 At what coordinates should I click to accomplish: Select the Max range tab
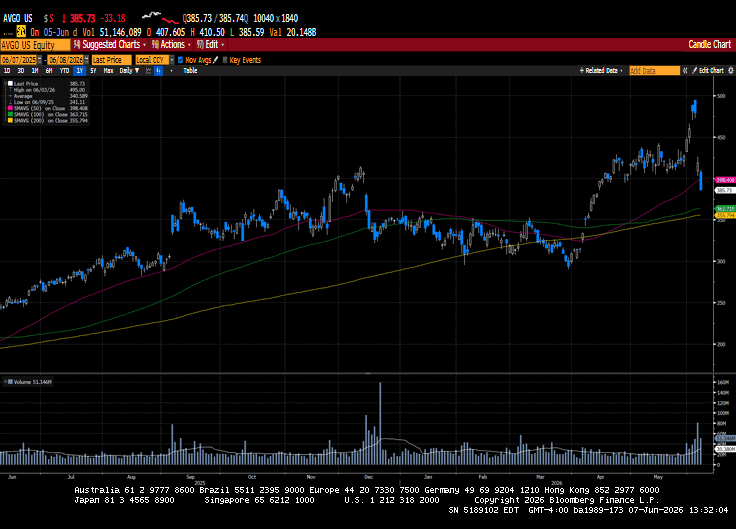108,70
